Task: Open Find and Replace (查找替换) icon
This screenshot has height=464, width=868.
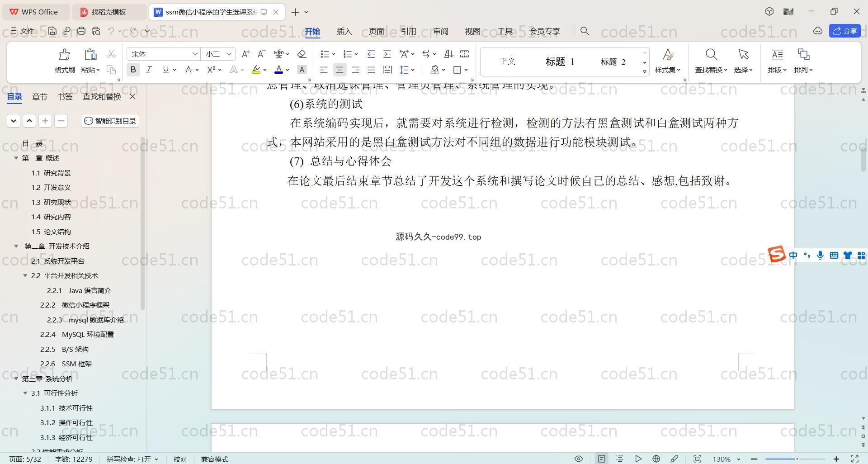Action: [711, 55]
